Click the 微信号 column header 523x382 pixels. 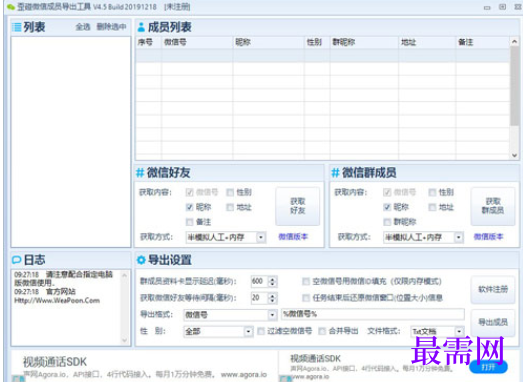pyautogui.click(x=197, y=42)
